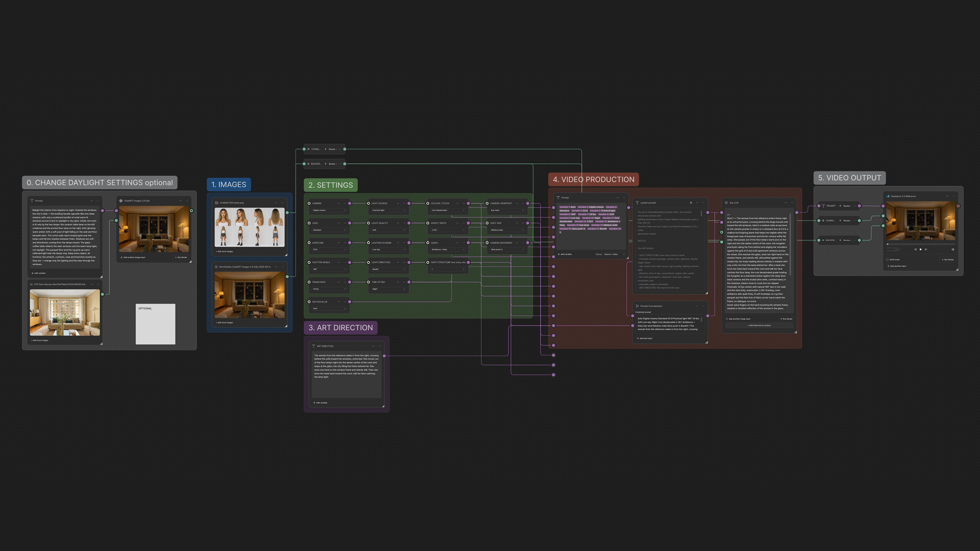Open the CAMERA MOVEMENT dropdown showing Slow push-in
The height and width of the screenshot is (551, 980).
click(x=507, y=249)
